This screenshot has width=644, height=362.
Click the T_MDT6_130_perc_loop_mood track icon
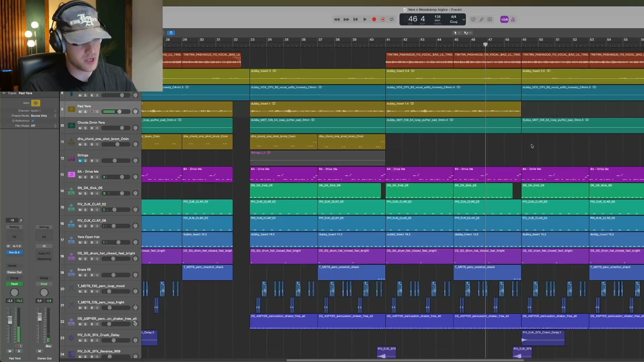[71, 289]
